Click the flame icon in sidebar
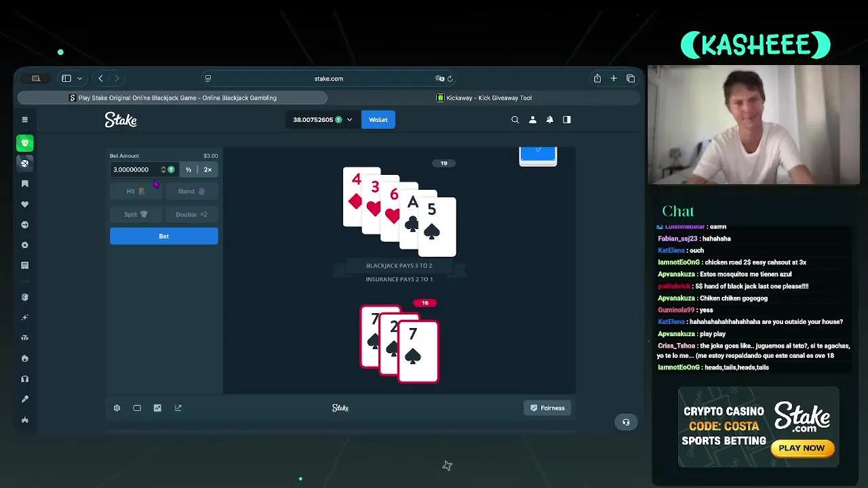This screenshot has height=488, width=868. click(25, 358)
